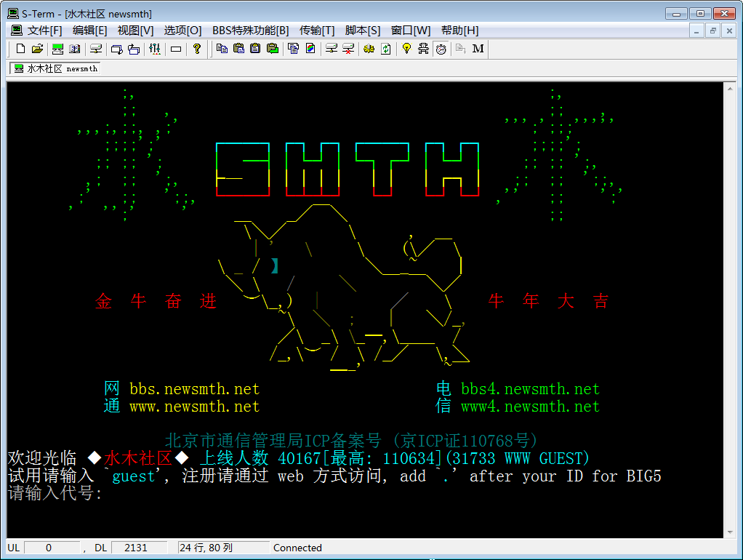The height and width of the screenshot is (560, 743).
Task: Click bbs.newsmth.net address text
Action: [x=194, y=389]
